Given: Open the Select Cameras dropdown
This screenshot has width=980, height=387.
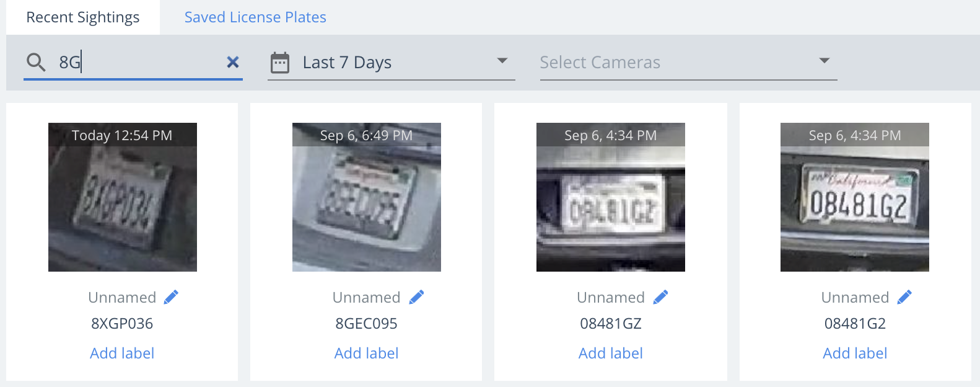Looking at the screenshot, I should tap(688, 62).
